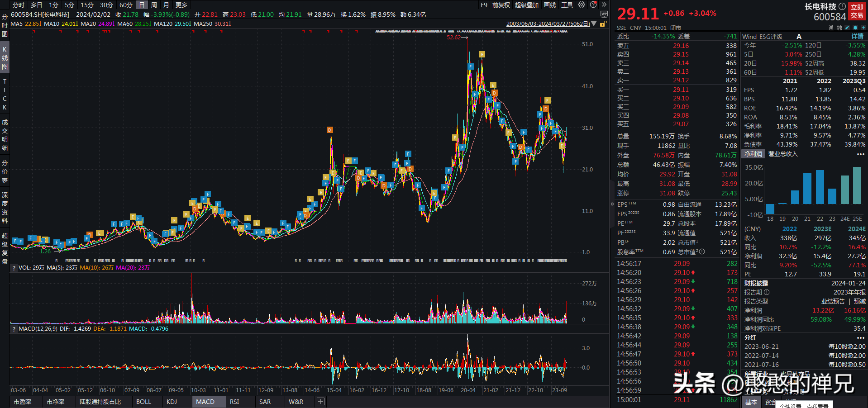Open the date range dropdown arrow
The width and height of the screenshot is (868, 408).
(594, 24)
